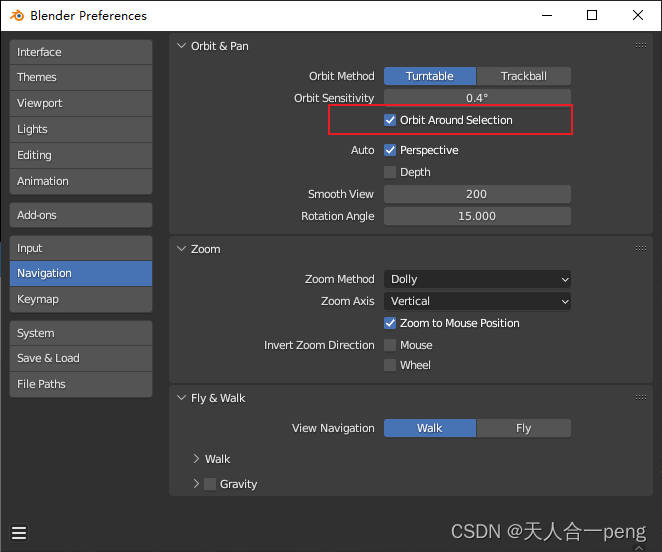
Task: Select the Navigation tab
Action: (x=81, y=273)
